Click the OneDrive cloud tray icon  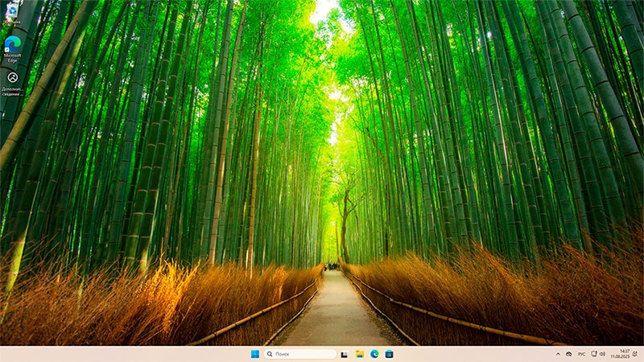click(x=569, y=354)
